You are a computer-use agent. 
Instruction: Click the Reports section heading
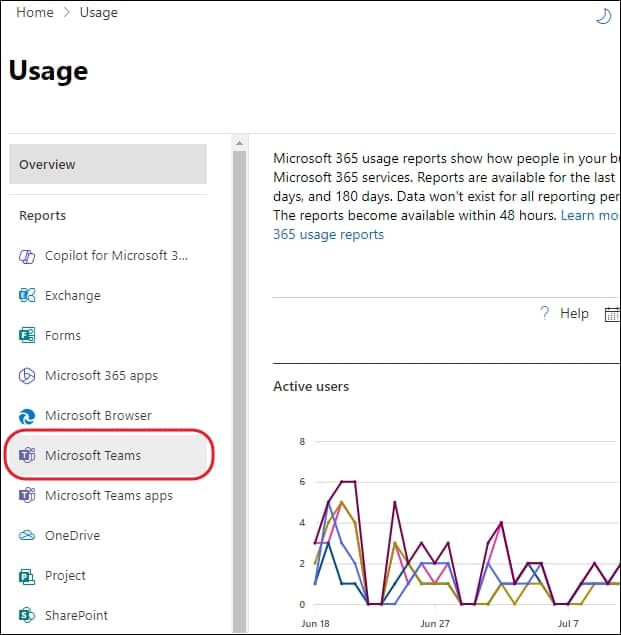[43, 215]
